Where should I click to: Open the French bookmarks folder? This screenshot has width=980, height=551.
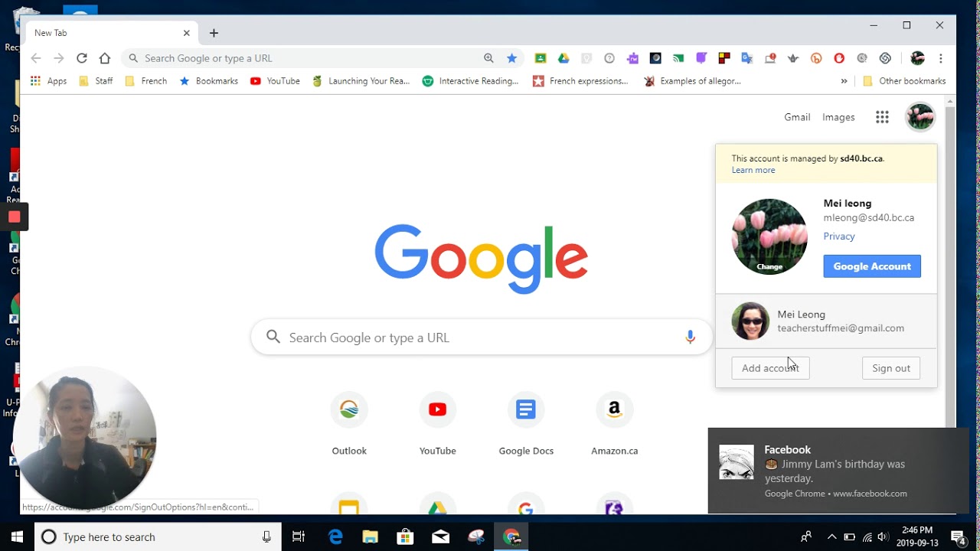pos(145,80)
